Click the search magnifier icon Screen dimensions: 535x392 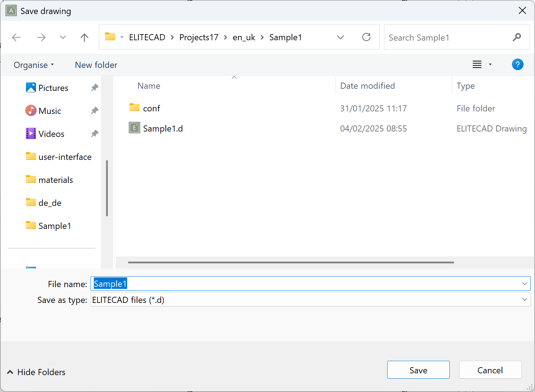(517, 37)
